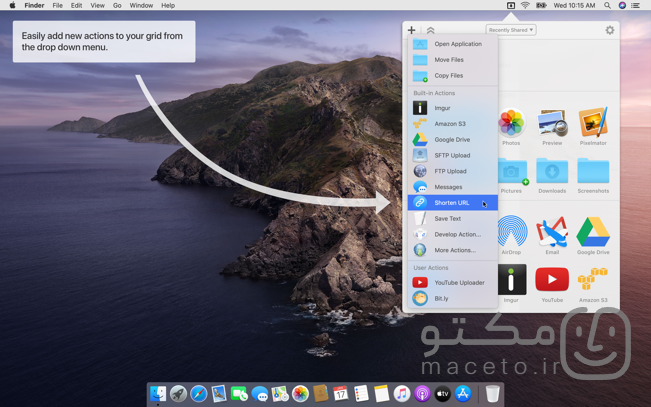Choose Move Files from the menu
The height and width of the screenshot is (407, 651).
click(453, 59)
